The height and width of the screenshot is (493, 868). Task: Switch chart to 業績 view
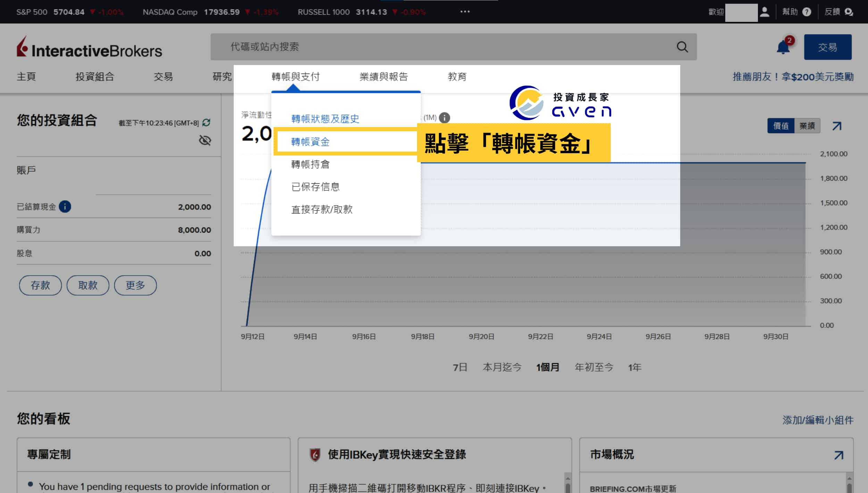point(807,126)
